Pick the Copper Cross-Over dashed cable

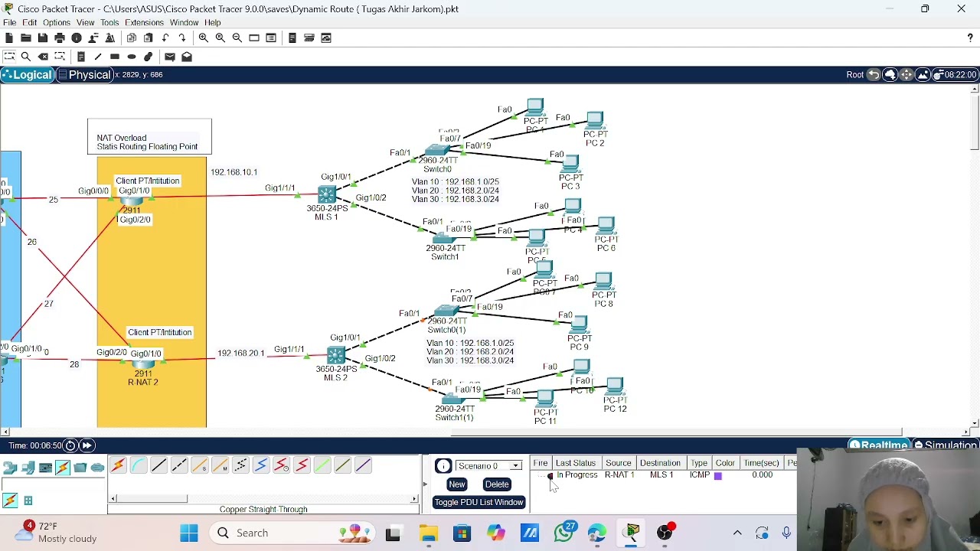tap(179, 465)
